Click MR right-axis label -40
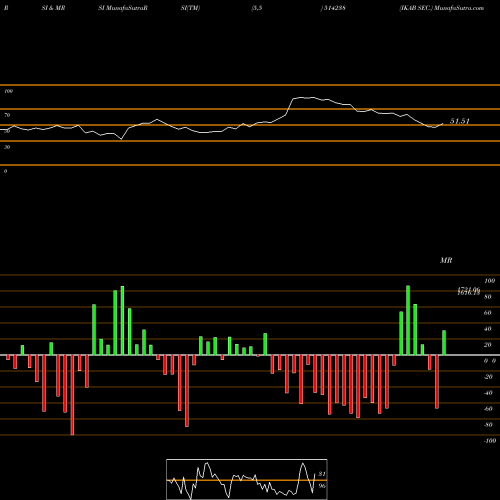Image resolution: width=500 pixels, height=500 pixels. pos(488,393)
